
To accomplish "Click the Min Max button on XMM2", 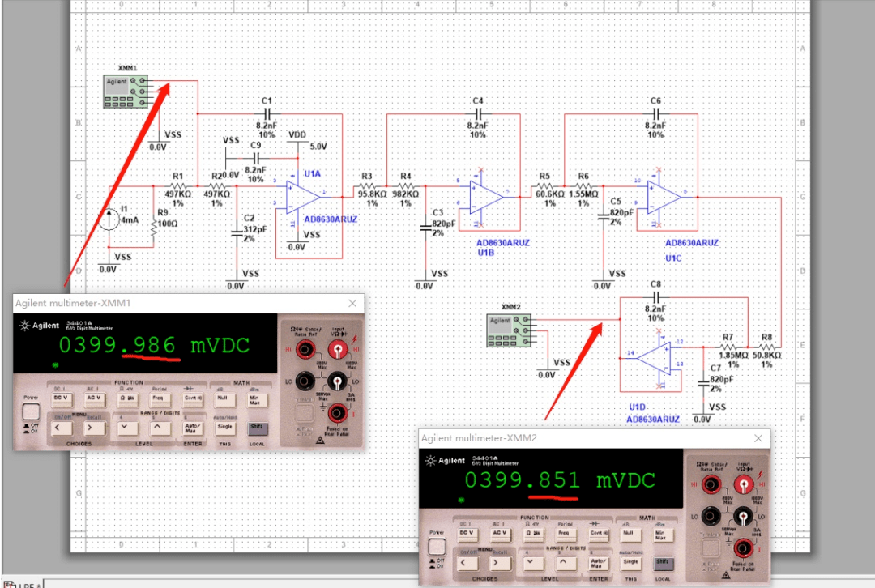I will coord(662,535).
